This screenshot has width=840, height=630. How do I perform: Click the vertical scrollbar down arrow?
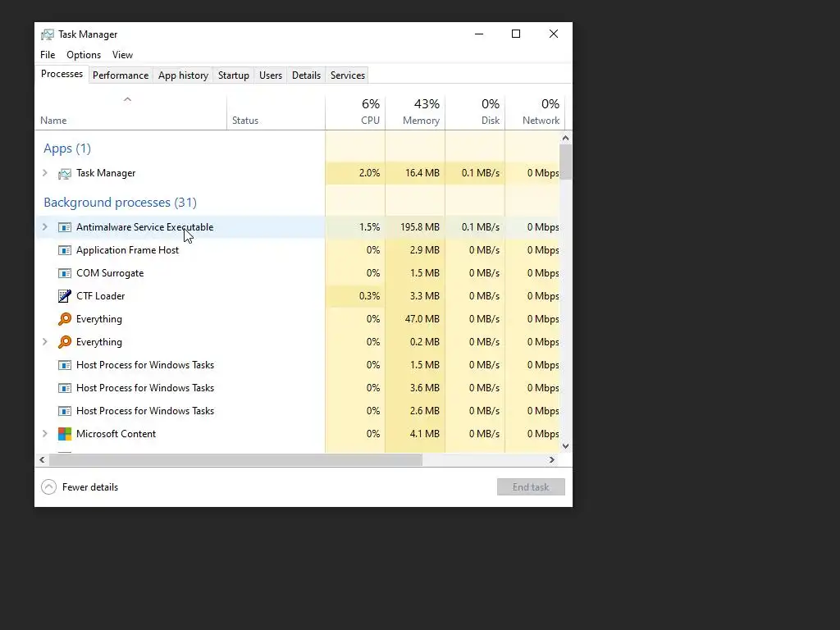tap(566, 445)
